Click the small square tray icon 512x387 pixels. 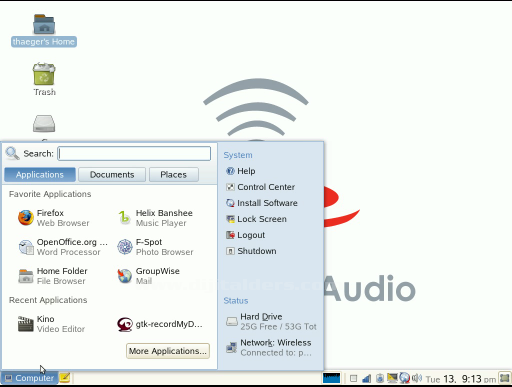353,379
